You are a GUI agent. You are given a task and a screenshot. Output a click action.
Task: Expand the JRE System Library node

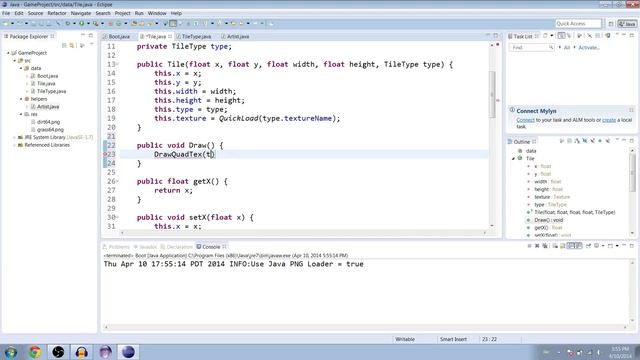coord(15,138)
